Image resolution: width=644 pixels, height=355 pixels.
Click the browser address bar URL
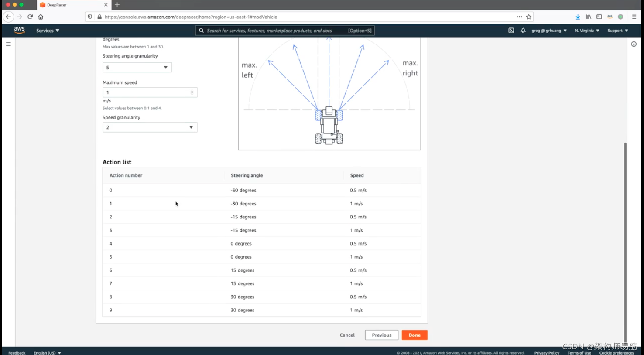pos(191,17)
